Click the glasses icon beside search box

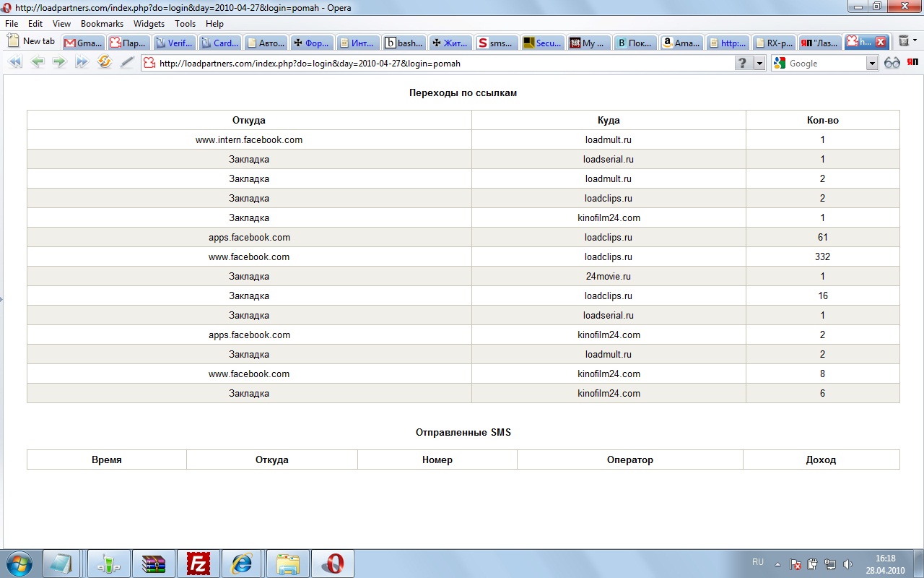(x=892, y=63)
